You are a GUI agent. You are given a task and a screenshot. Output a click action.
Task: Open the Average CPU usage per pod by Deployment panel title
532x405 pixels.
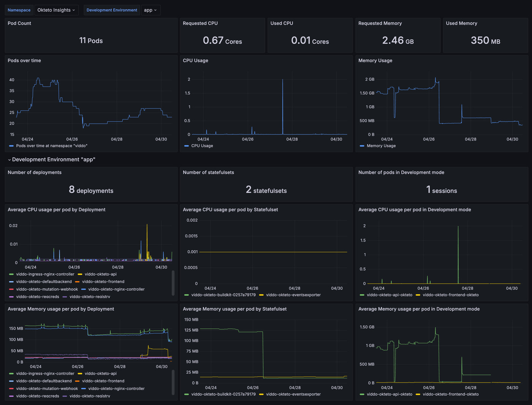pos(57,209)
